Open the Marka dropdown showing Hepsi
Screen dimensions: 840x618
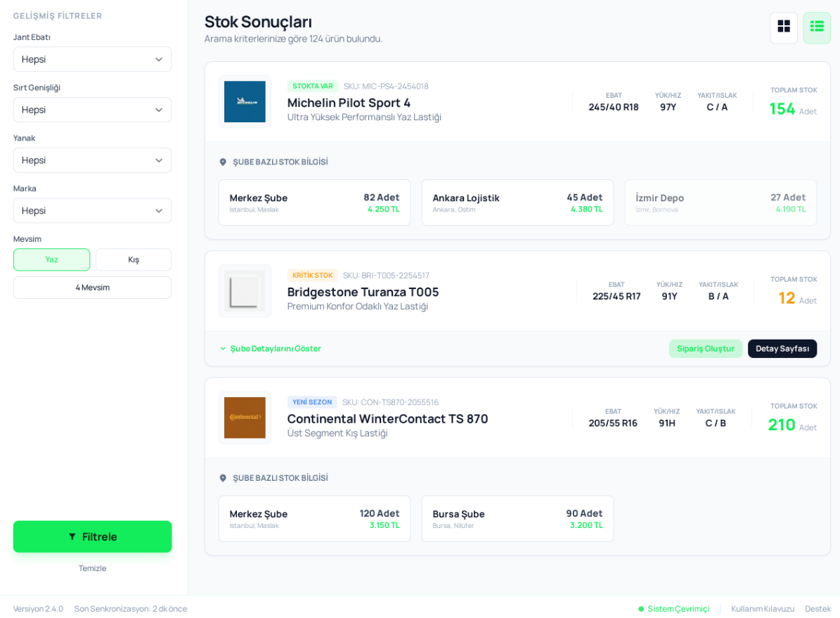click(92, 210)
